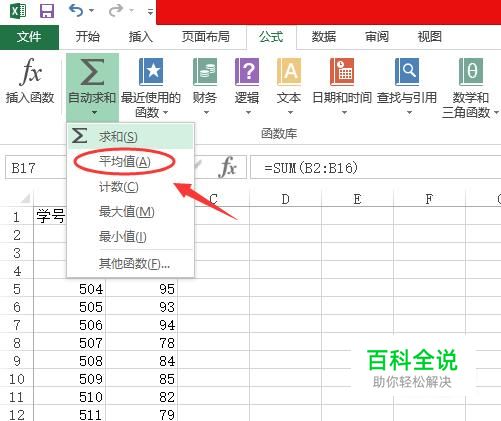The image size is (501, 421).
Task: Switch to the 数据 tab
Action: (324, 37)
